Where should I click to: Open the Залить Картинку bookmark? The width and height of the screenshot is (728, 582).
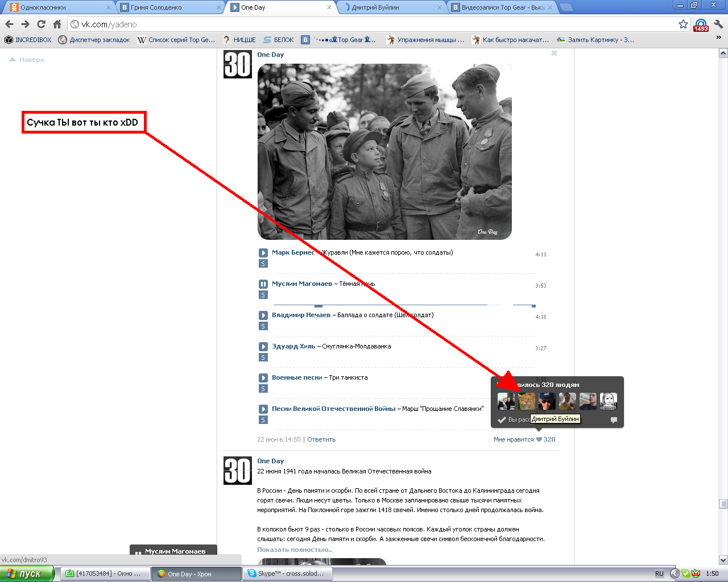point(595,40)
